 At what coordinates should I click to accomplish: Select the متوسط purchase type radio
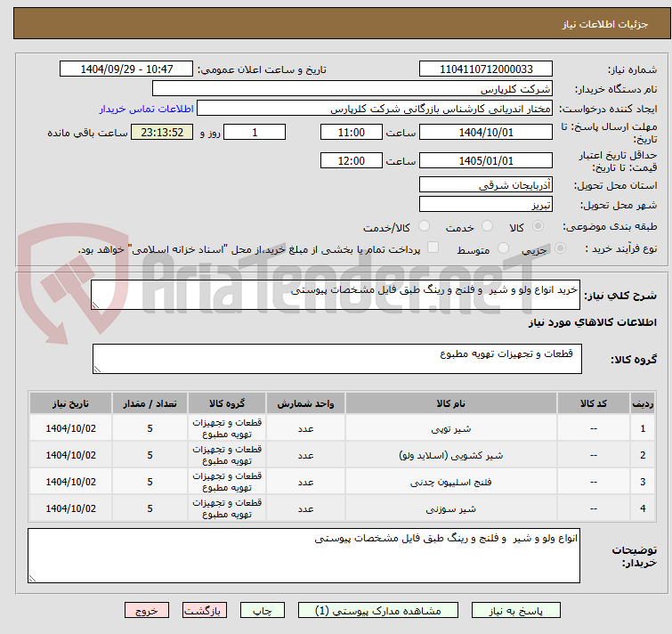click(503, 248)
